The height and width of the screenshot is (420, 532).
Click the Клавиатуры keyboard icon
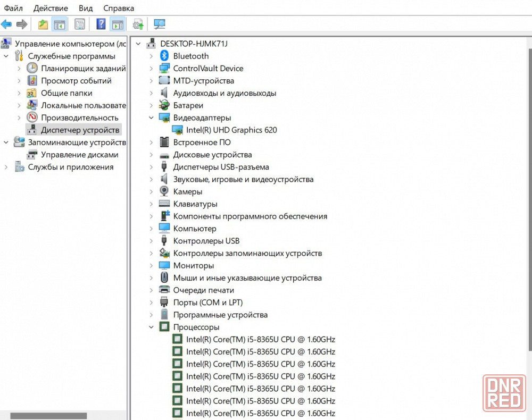[164, 204]
